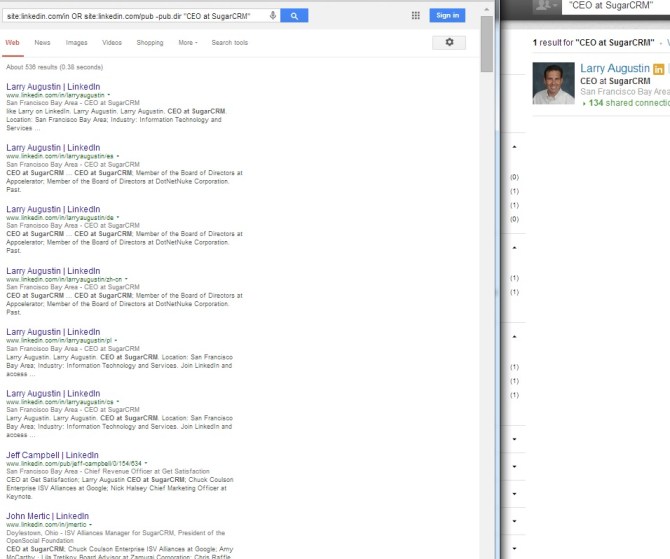Click the LinkedIn 'in' badge beside Larry Augustin
The image size is (670, 559).
tap(658, 69)
